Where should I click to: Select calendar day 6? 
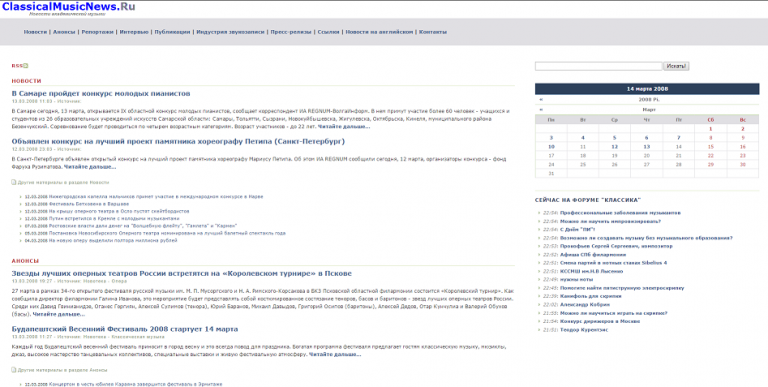tap(647, 138)
